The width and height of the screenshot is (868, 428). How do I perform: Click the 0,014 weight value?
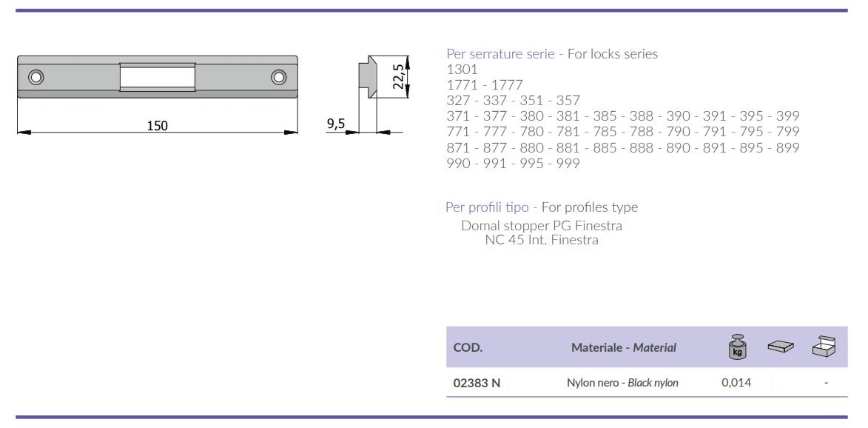(736, 383)
